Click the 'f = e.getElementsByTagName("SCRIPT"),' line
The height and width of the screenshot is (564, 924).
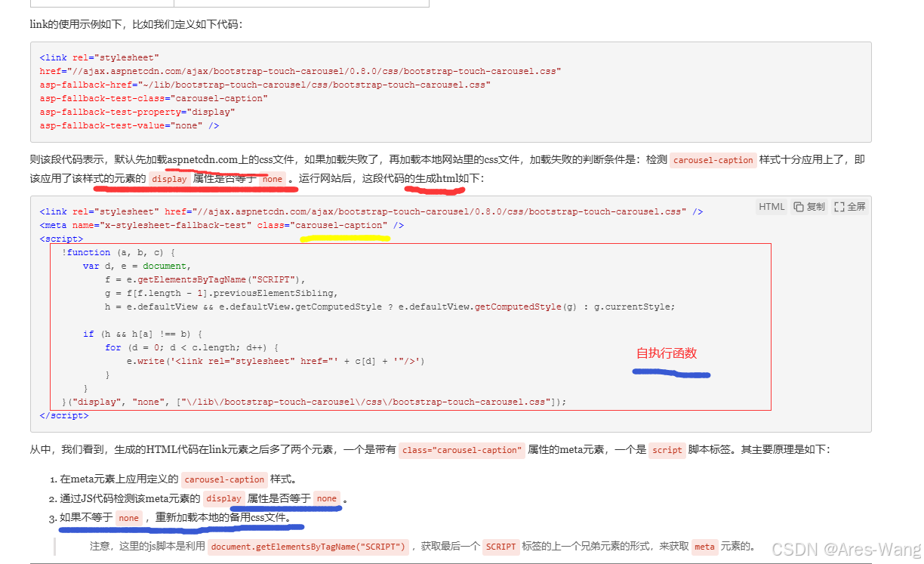(x=205, y=279)
